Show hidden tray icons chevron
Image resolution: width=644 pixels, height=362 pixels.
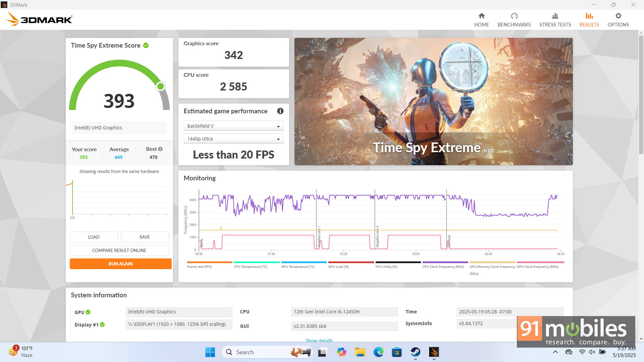[x=555, y=352]
